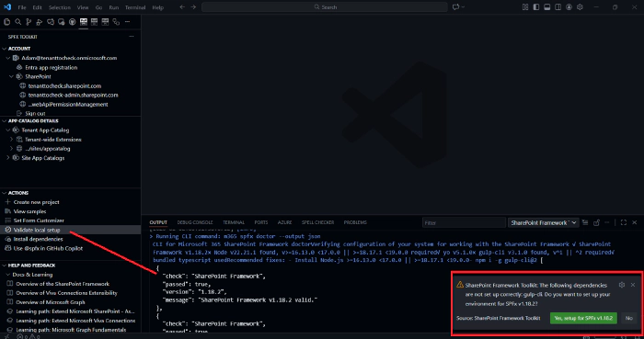644x339 pixels.
Task: Click the Sign out icon in Account
Action: coord(19,113)
